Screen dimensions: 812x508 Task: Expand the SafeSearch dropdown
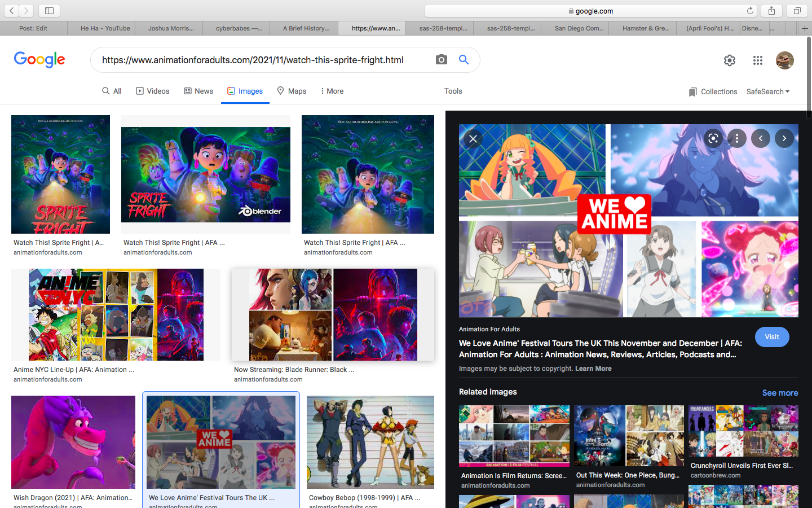(768, 91)
